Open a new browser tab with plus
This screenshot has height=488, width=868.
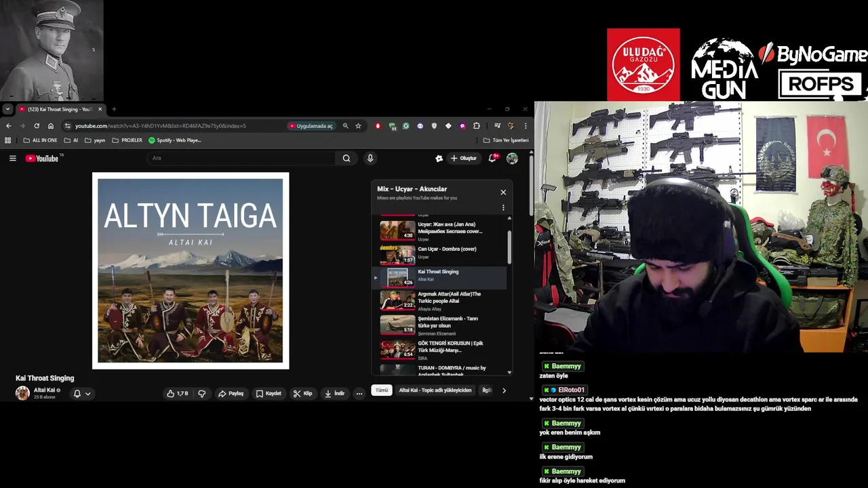coord(114,109)
